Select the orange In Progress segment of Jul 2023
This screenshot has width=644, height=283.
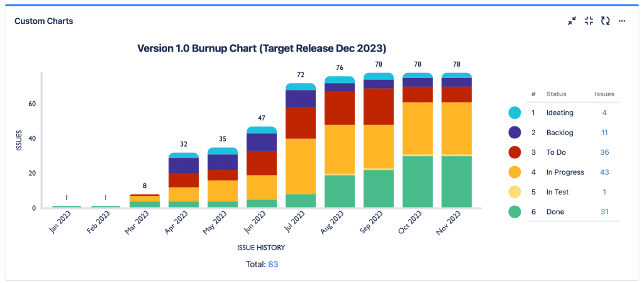click(301, 166)
